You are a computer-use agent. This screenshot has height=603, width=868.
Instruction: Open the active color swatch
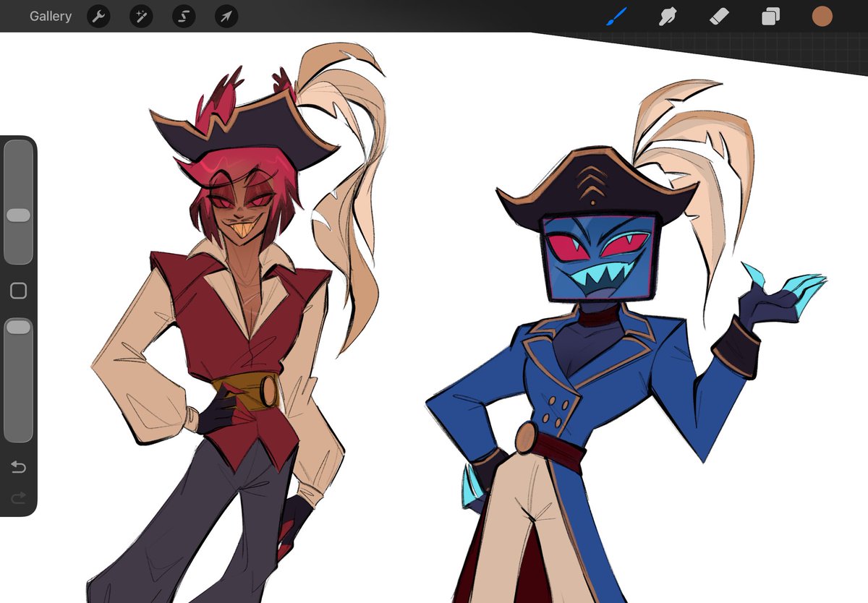point(822,16)
